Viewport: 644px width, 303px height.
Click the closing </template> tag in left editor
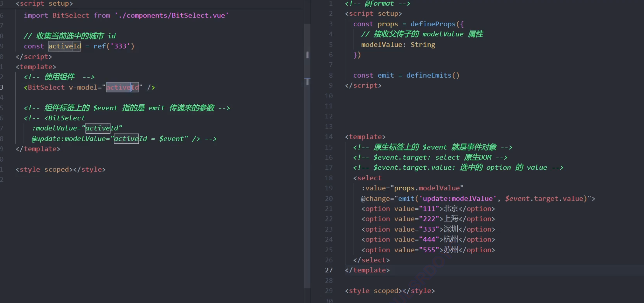pos(38,149)
